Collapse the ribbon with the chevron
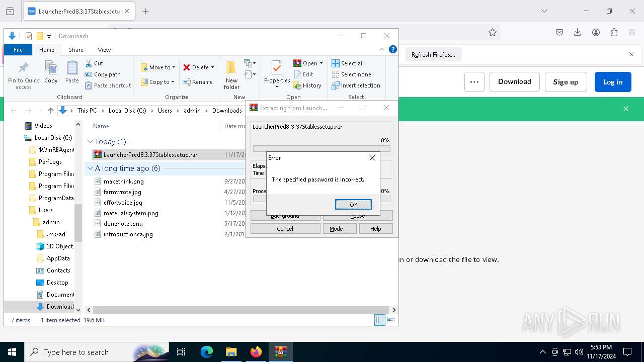The width and height of the screenshot is (644, 362). tap(382, 50)
